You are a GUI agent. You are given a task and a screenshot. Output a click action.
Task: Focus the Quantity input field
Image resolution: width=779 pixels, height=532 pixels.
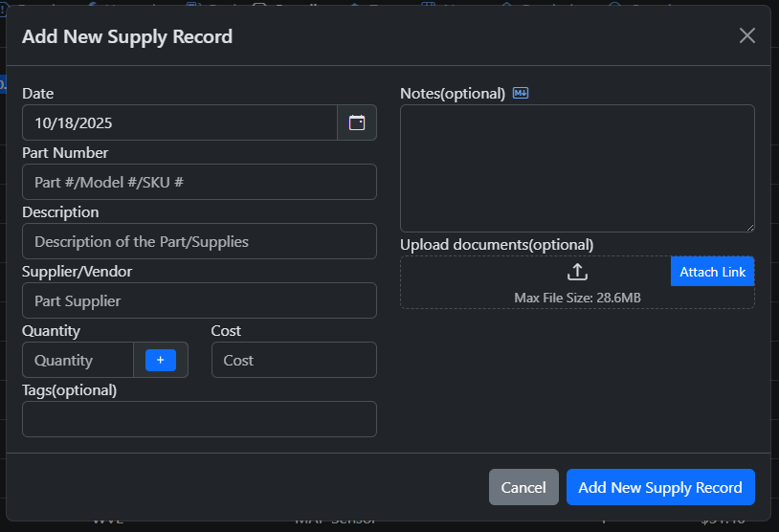(78, 360)
